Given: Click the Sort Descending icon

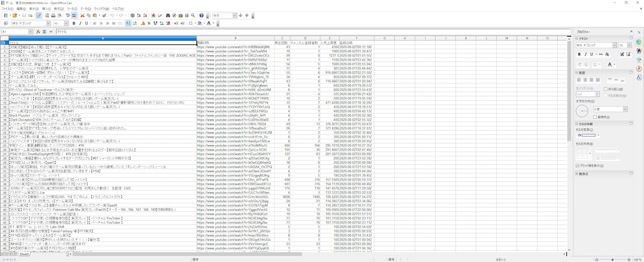Looking at the screenshot, I should click(x=145, y=15).
